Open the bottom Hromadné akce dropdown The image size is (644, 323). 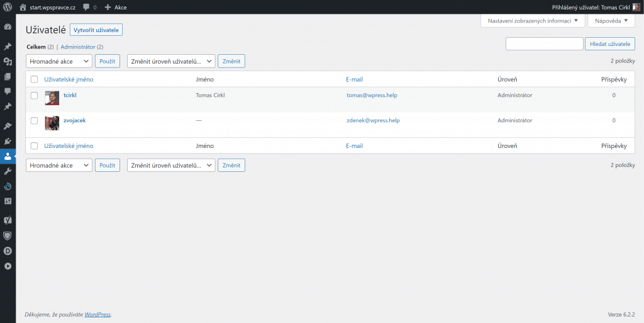(58, 165)
